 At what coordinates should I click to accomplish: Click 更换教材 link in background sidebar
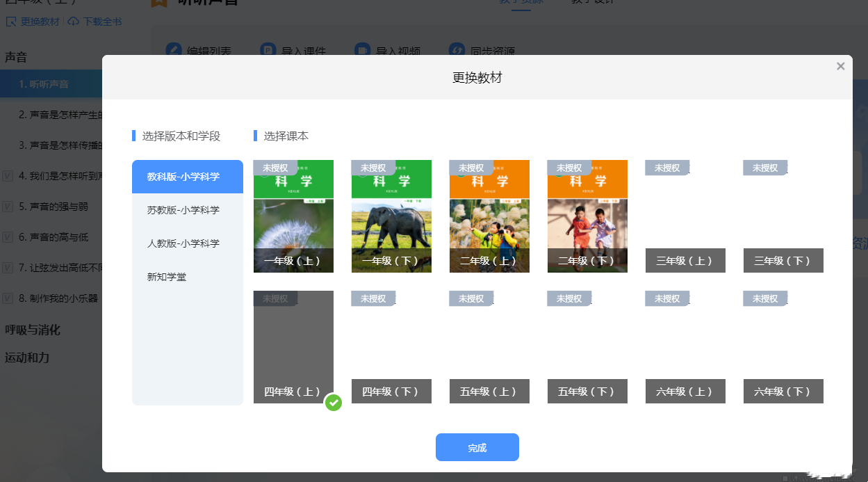tap(40, 22)
